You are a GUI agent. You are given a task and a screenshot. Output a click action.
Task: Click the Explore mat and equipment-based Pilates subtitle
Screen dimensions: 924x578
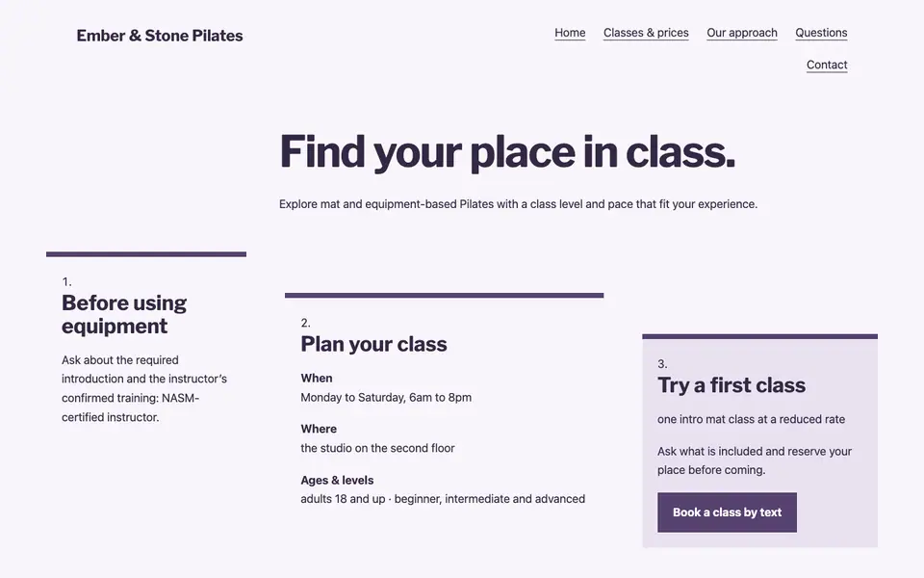pos(518,204)
